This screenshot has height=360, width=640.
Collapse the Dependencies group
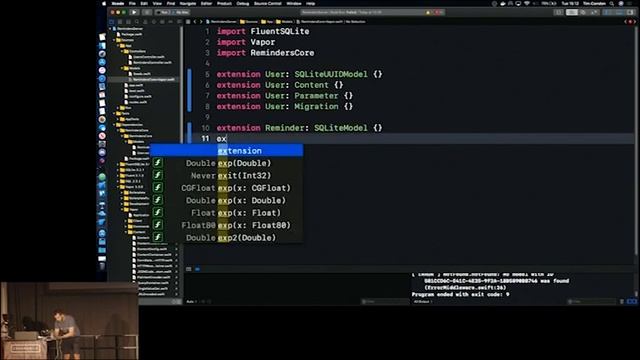[115, 124]
